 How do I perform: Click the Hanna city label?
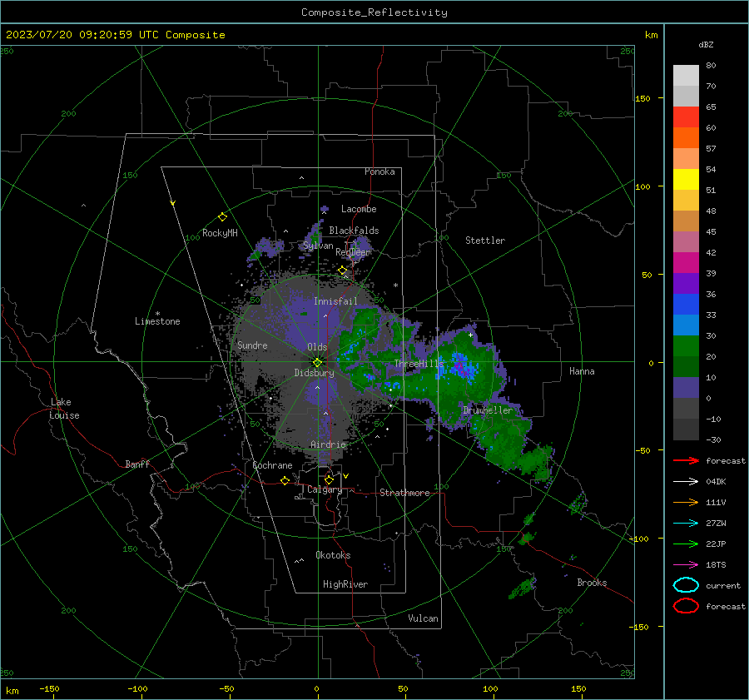pos(582,371)
